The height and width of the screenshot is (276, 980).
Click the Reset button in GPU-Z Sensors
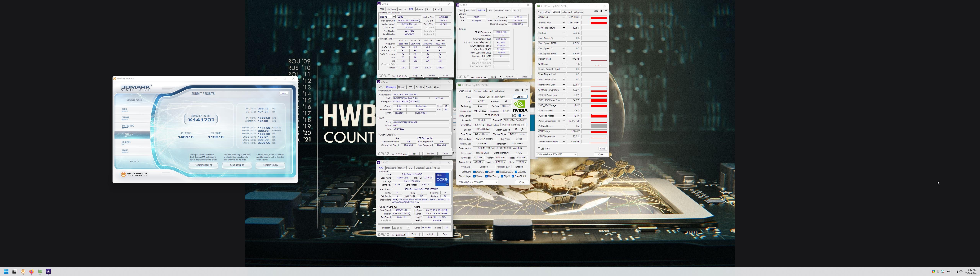602,149
